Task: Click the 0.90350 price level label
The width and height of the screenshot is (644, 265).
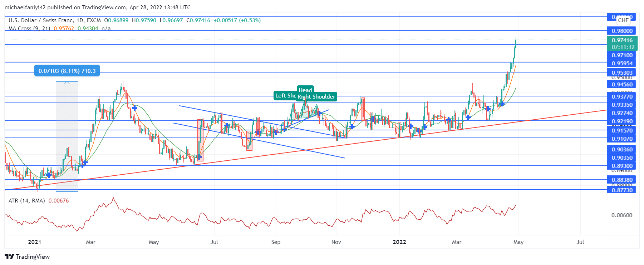Action: pos(622,157)
